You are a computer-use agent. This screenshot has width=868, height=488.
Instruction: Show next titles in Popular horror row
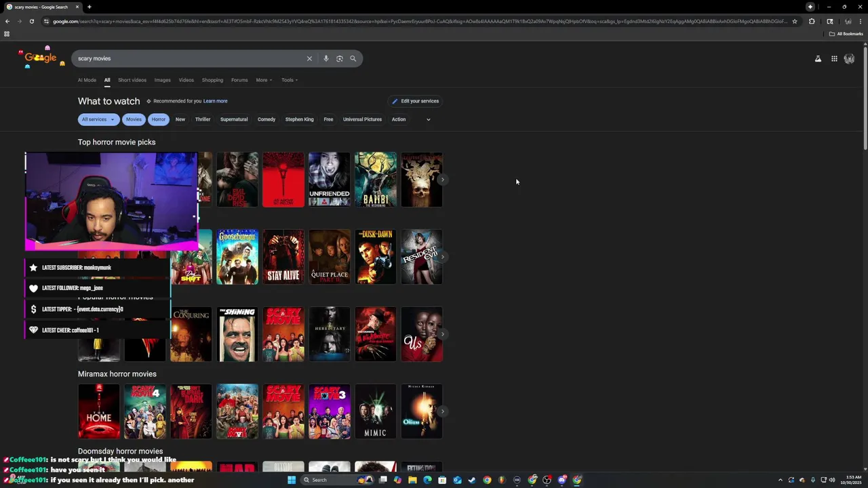pos(442,334)
